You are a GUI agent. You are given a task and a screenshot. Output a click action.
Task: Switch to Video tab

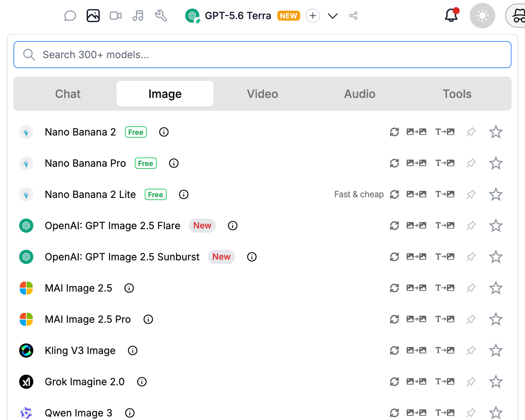point(262,94)
